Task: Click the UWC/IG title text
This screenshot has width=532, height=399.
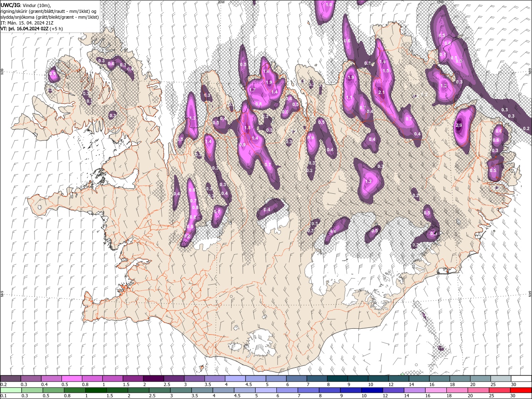Action: coord(10,5)
